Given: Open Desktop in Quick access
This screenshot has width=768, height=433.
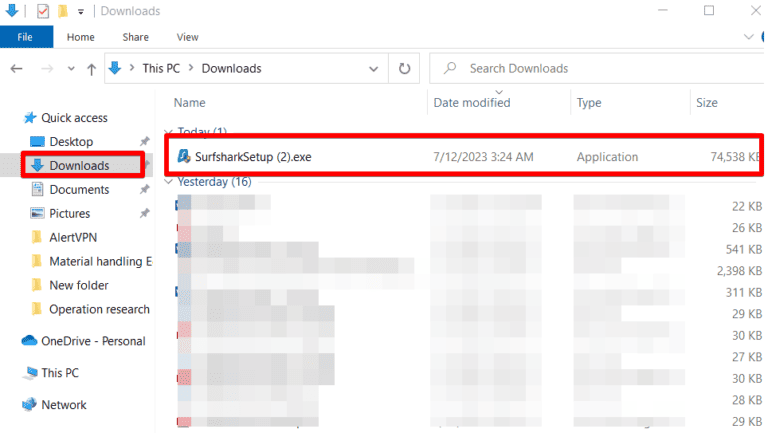Looking at the screenshot, I should tap(71, 142).
